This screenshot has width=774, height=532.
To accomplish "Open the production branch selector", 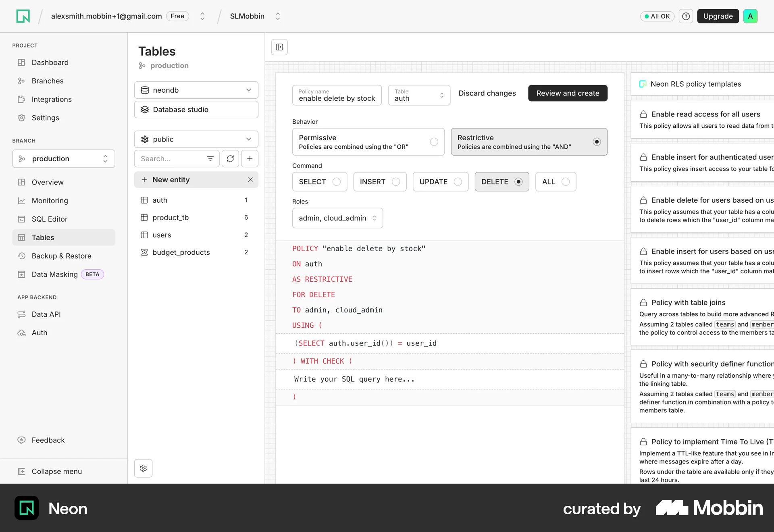I will tap(64, 159).
